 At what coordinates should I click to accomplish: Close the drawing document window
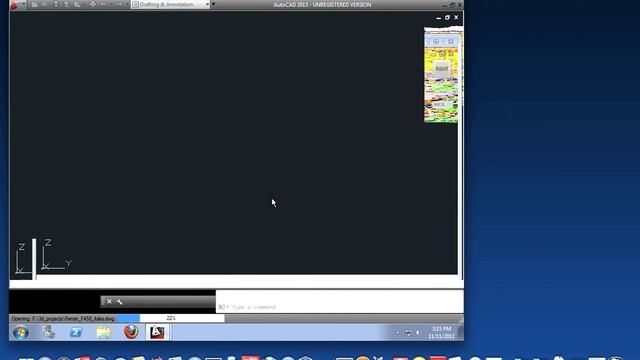tap(456, 18)
